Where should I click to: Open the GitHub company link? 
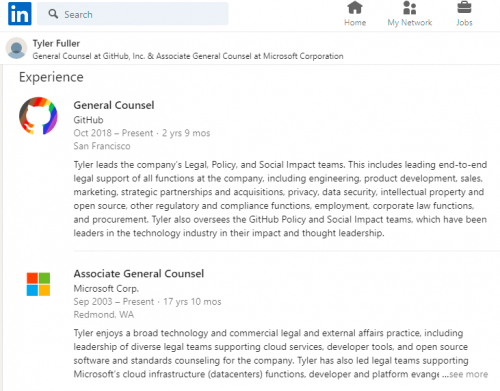coord(88,120)
